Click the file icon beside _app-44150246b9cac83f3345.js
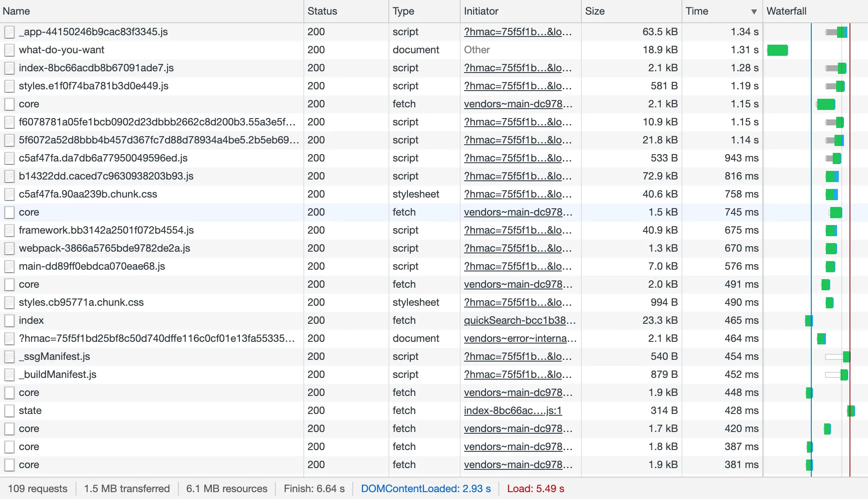This screenshot has width=868, height=499. [9, 32]
